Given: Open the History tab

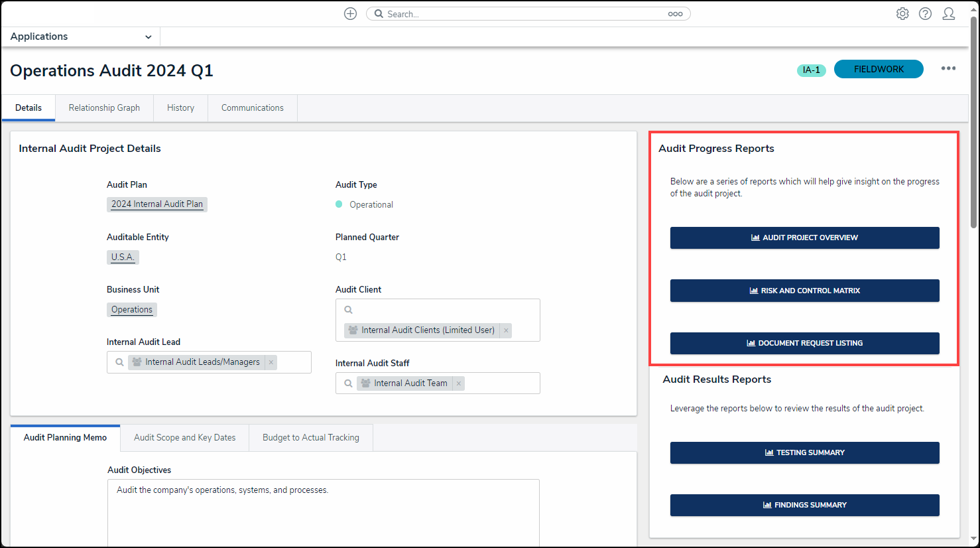Looking at the screenshot, I should click(x=180, y=108).
